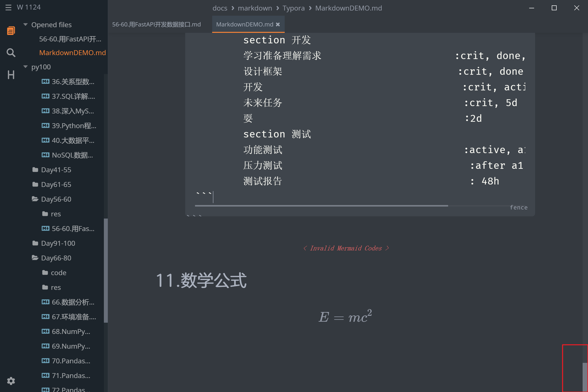Open the sidebar hamburger menu
The width and height of the screenshot is (588, 392).
[8, 8]
